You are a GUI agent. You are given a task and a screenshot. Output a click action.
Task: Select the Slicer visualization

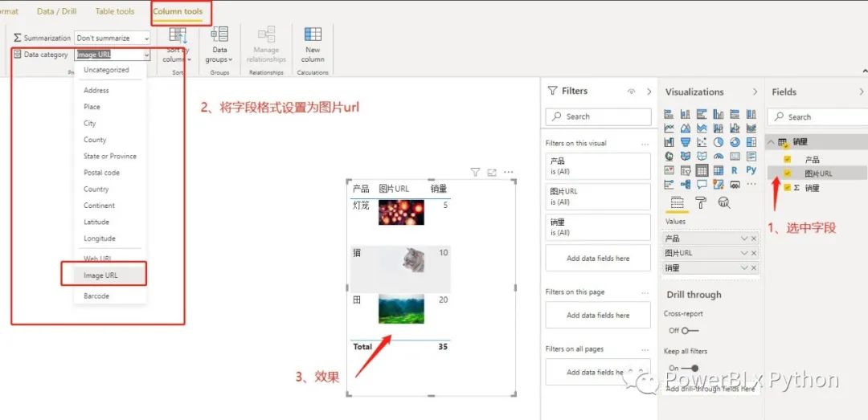pos(686,170)
